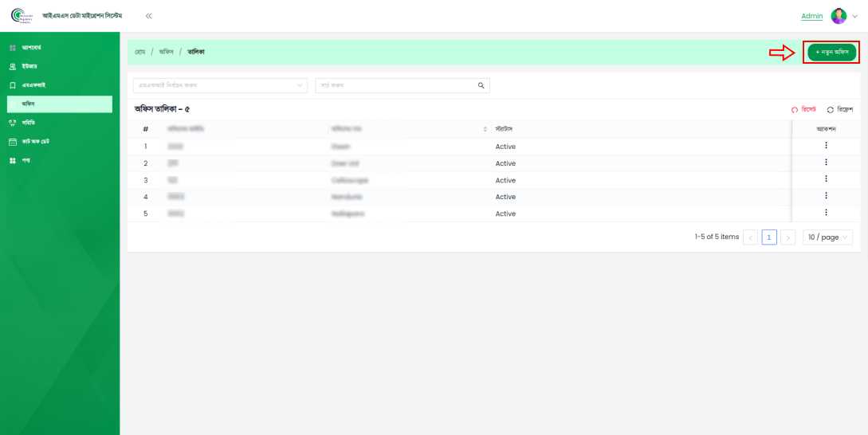Image resolution: width=868 pixels, height=435 pixels.
Task: Expand the Admin profile menu chevron
Action: tap(855, 16)
